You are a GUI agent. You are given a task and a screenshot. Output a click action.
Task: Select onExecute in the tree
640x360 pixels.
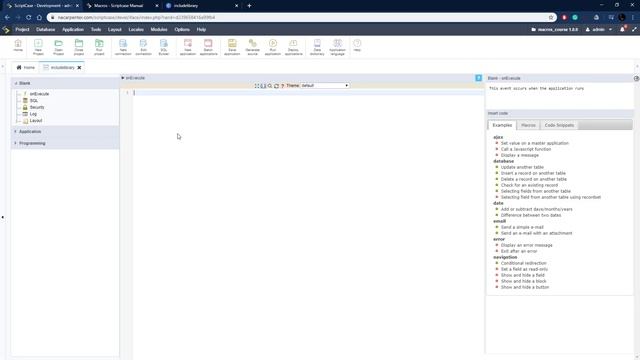(39, 94)
